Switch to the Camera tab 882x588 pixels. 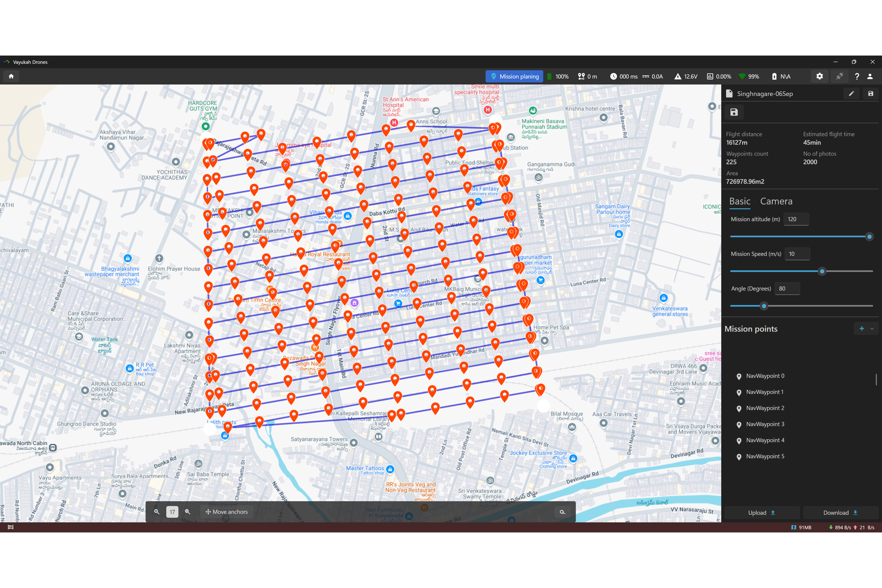776,201
